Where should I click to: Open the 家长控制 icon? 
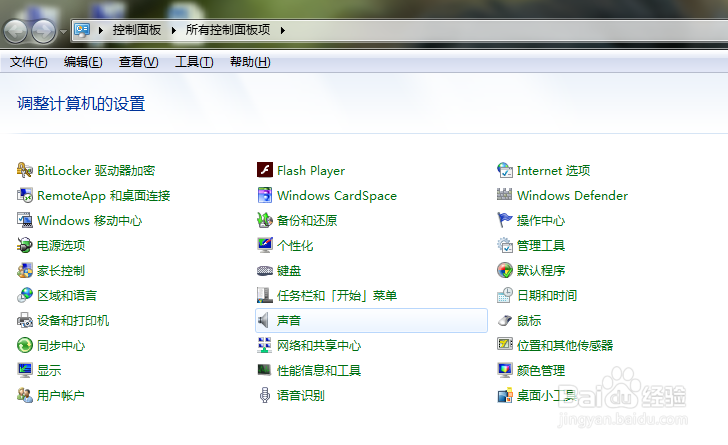pos(25,270)
